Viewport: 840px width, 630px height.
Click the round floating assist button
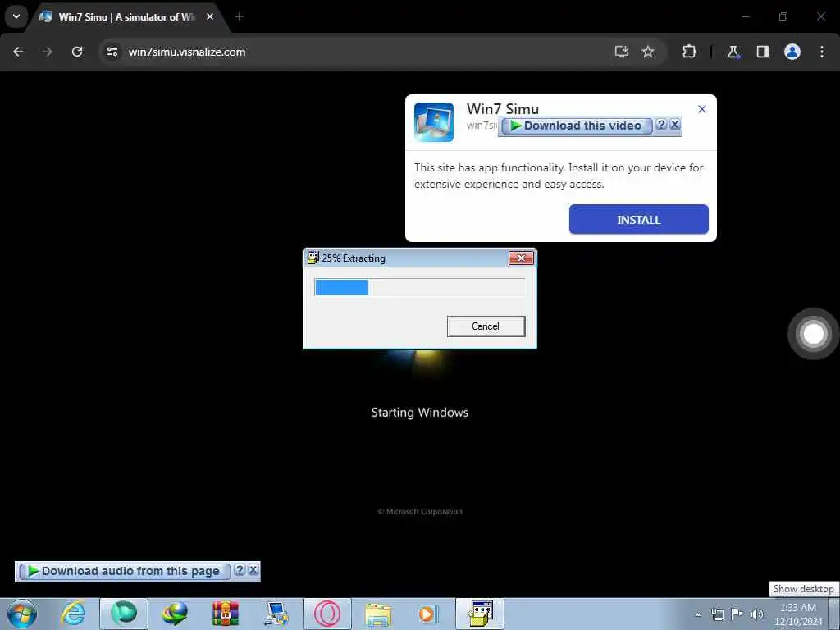[814, 334]
